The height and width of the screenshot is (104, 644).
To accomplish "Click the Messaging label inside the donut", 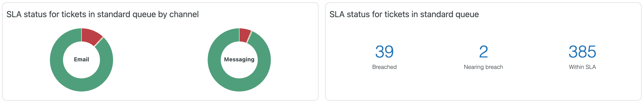I will click(239, 60).
